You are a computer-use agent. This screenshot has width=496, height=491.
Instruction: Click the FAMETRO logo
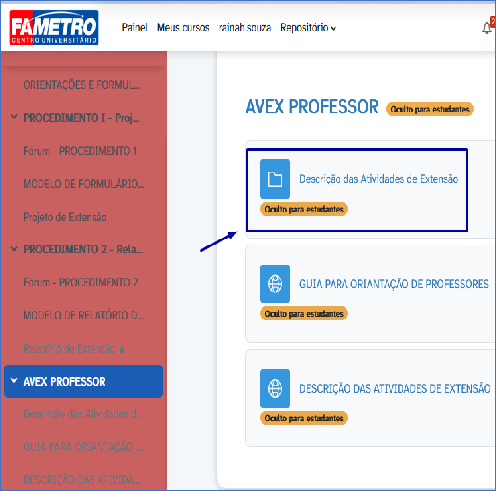click(x=54, y=27)
